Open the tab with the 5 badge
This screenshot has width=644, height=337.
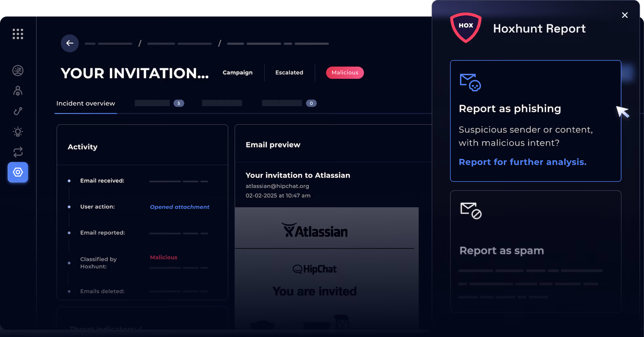[160, 103]
